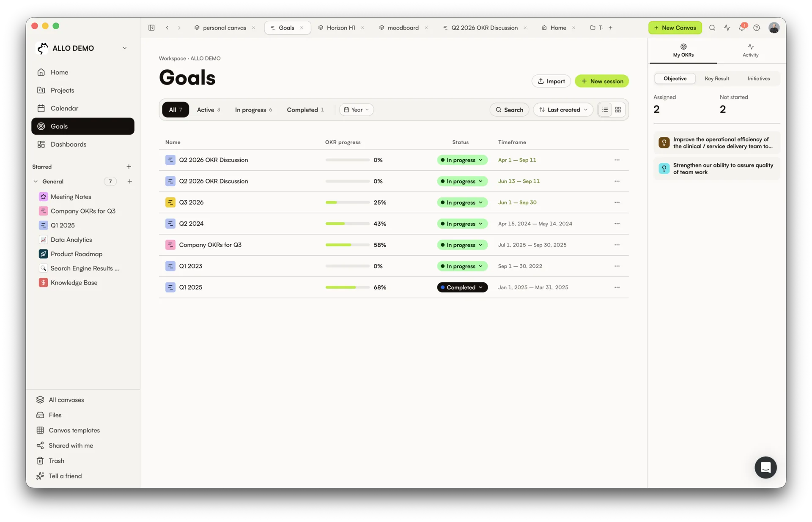The height and width of the screenshot is (522, 812).
Task: Click the Q3 2026 progress bar
Action: point(348,202)
